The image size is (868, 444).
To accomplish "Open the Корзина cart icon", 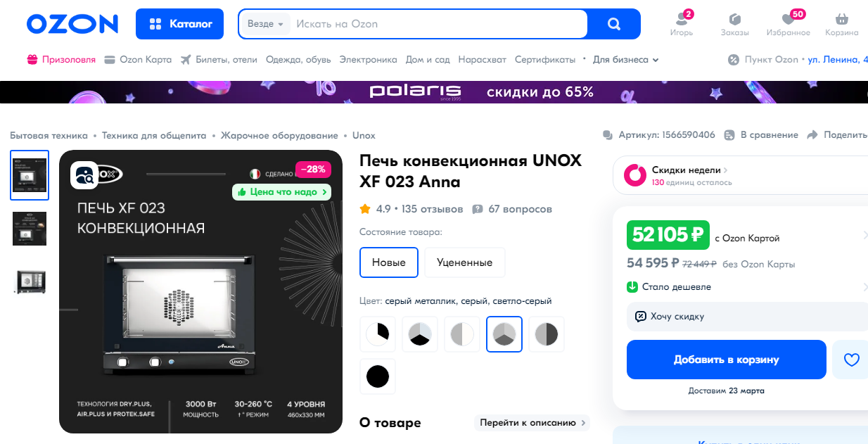I will pos(841,19).
